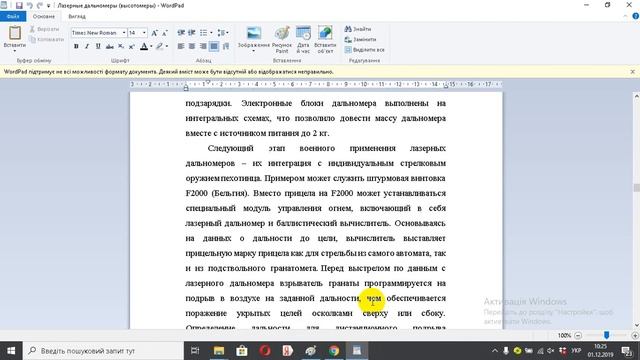Insert Date and time (Дата й час)
Screen dimensions: 640x360
pos(303,39)
